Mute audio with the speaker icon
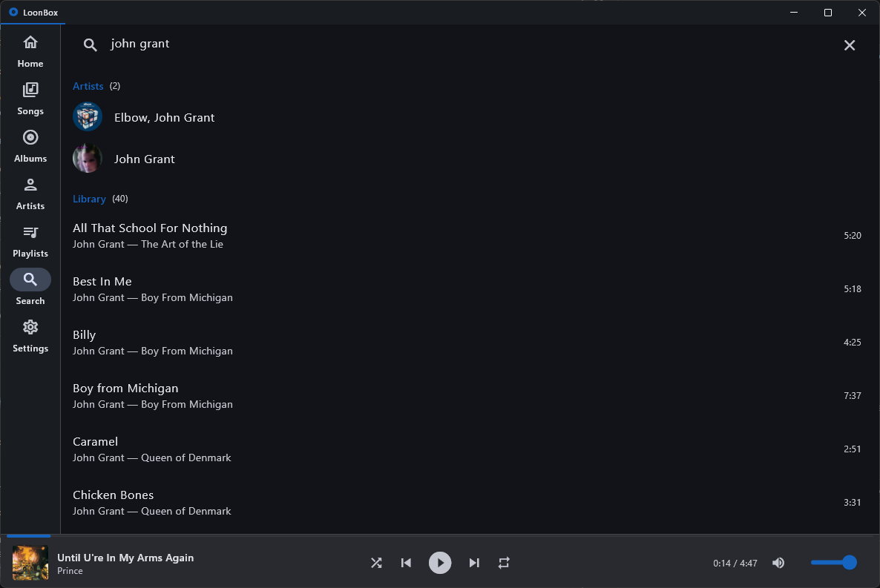 [778, 562]
